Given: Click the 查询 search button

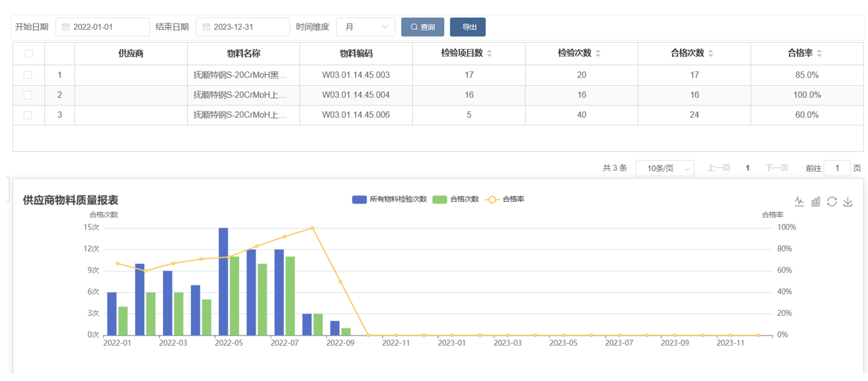Looking at the screenshot, I should [x=423, y=27].
